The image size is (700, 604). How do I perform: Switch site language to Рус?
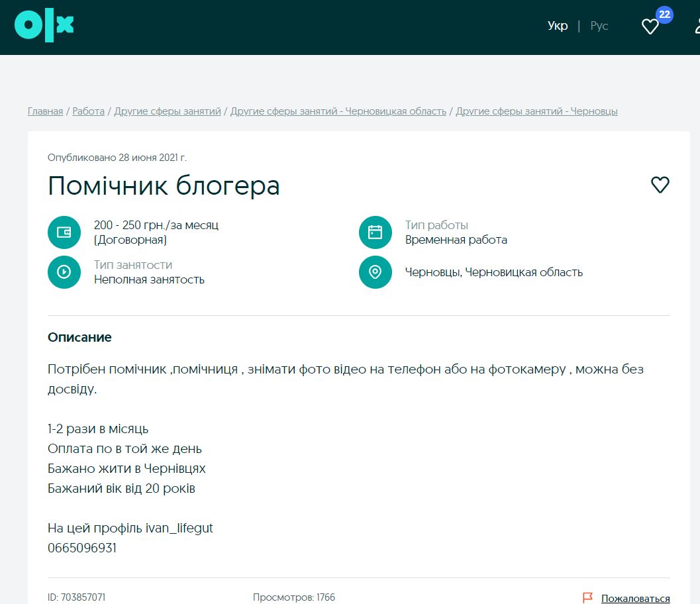pos(599,26)
